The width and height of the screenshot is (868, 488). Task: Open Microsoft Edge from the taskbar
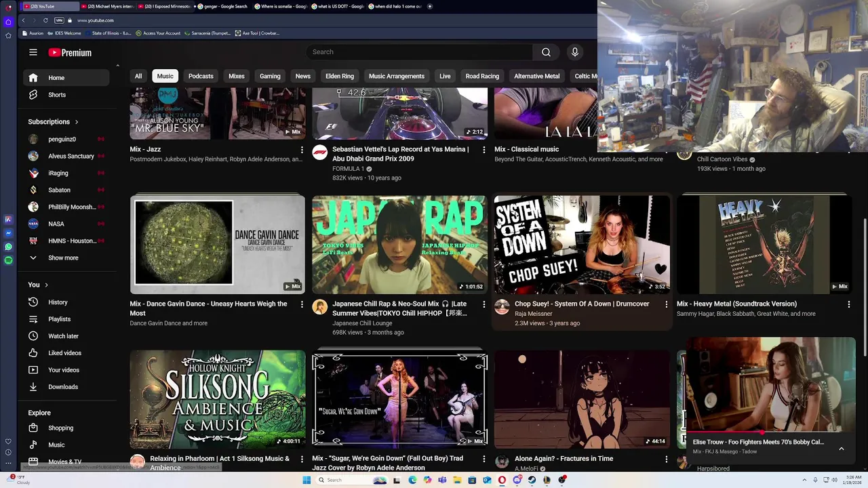pyautogui.click(x=412, y=480)
